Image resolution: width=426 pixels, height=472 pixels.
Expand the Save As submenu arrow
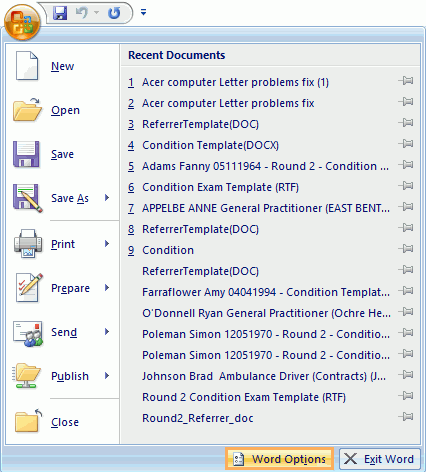click(x=107, y=198)
